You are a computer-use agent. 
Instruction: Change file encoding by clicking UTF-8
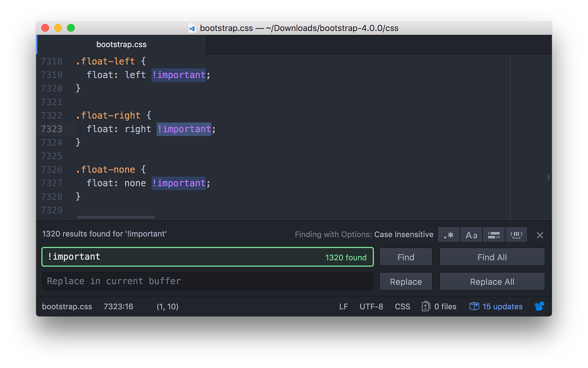[x=371, y=306]
